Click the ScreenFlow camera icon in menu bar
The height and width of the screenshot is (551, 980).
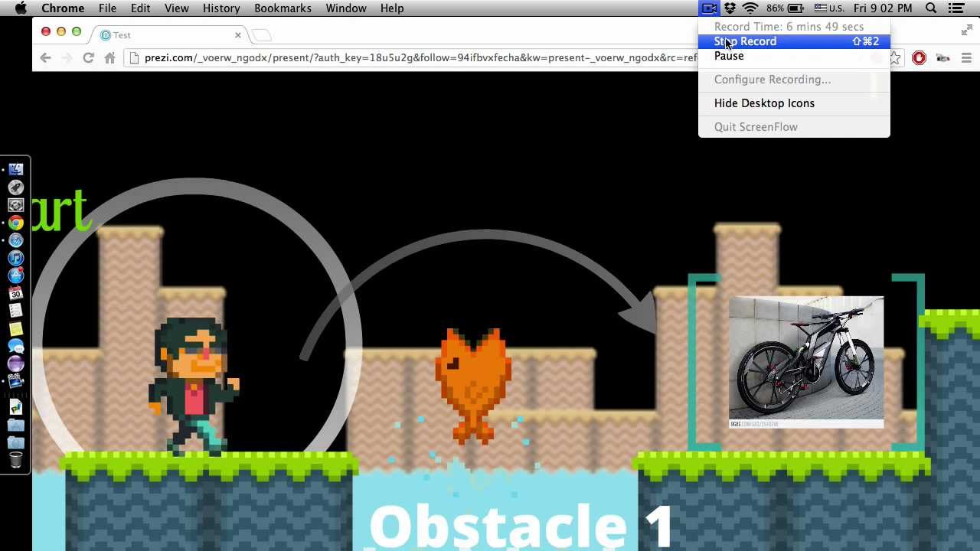(x=709, y=8)
